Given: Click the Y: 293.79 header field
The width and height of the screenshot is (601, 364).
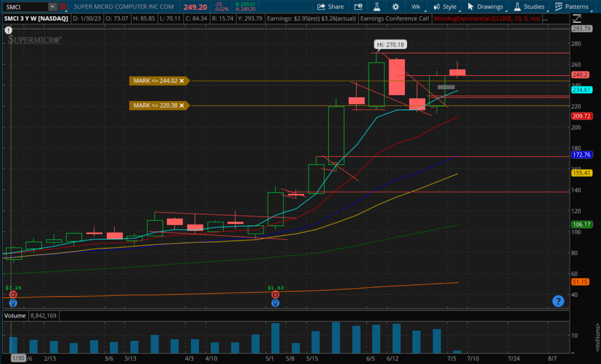Looking at the screenshot, I should tap(250, 19).
